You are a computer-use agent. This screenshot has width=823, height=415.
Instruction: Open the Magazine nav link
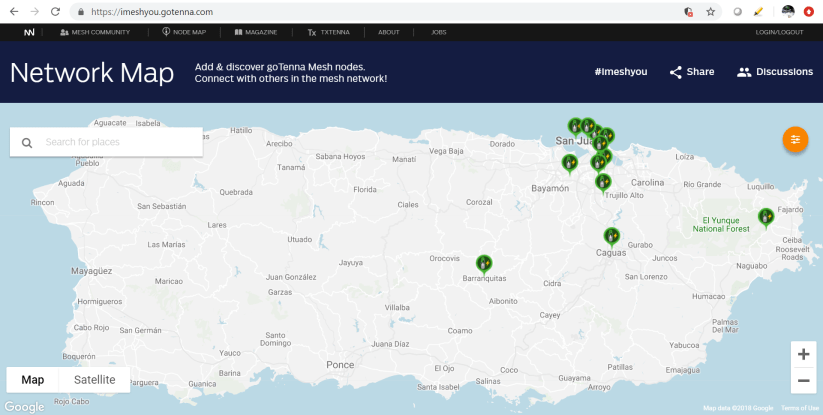click(x=258, y=32)
